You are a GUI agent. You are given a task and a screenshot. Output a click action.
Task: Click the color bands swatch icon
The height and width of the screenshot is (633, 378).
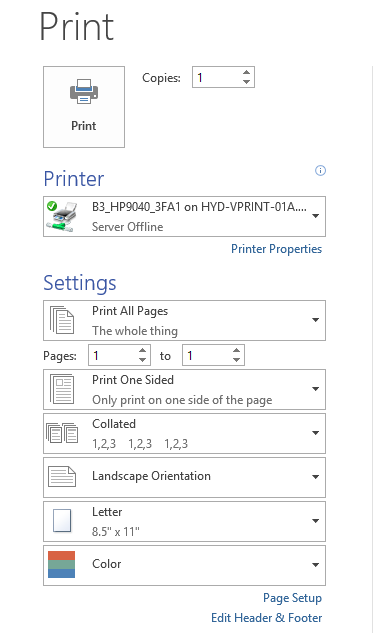(x=61, y=564)
